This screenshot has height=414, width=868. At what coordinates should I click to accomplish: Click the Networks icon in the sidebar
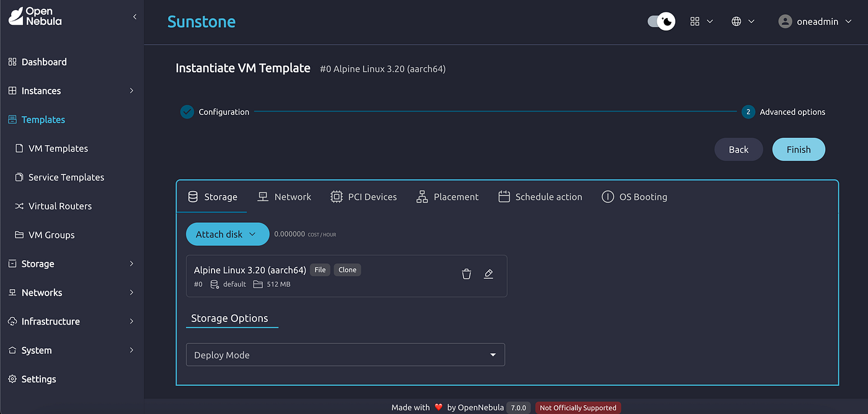click(x=12, y=293)
